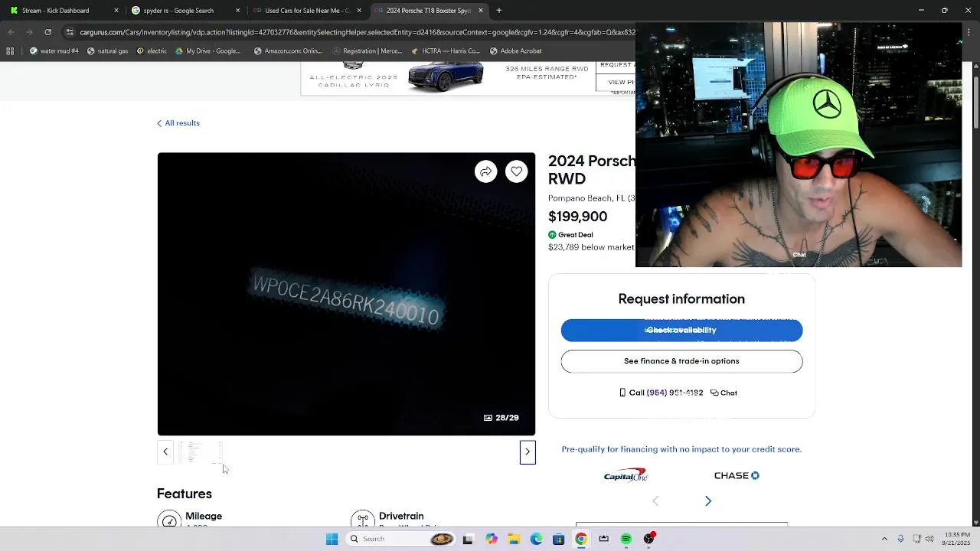Advance lender carousel with right chevron
980x551 pixels.
(x=708, y=501)
